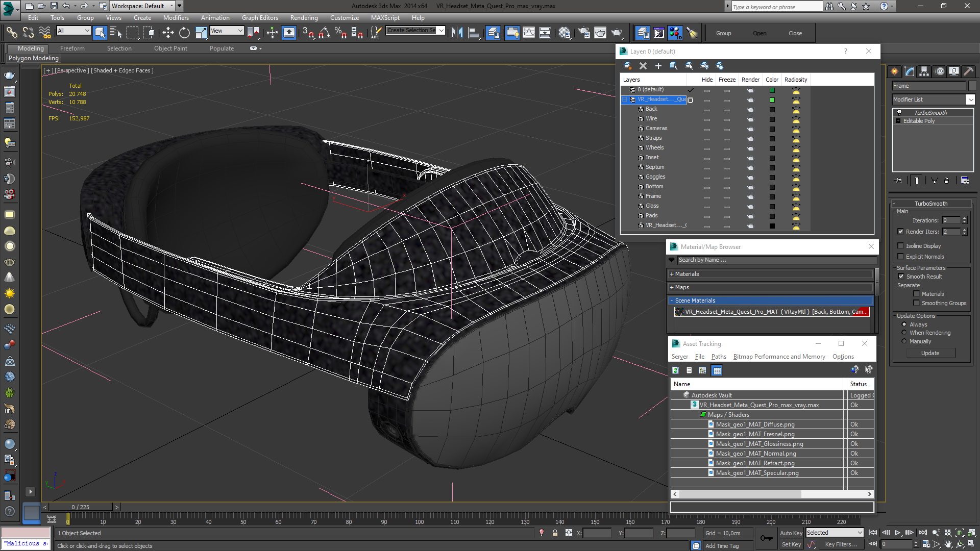Click the Pan View hand icon
This screenshot has width=980, height=551.
[948, 544]
